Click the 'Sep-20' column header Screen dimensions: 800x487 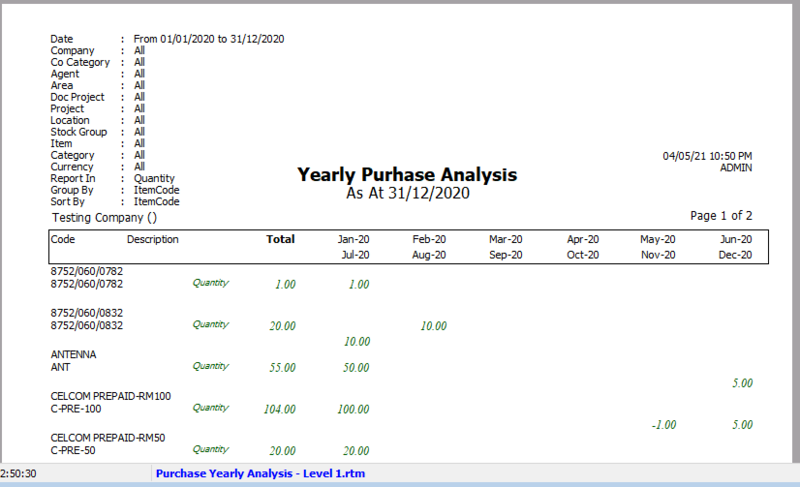tap(506, 255)
